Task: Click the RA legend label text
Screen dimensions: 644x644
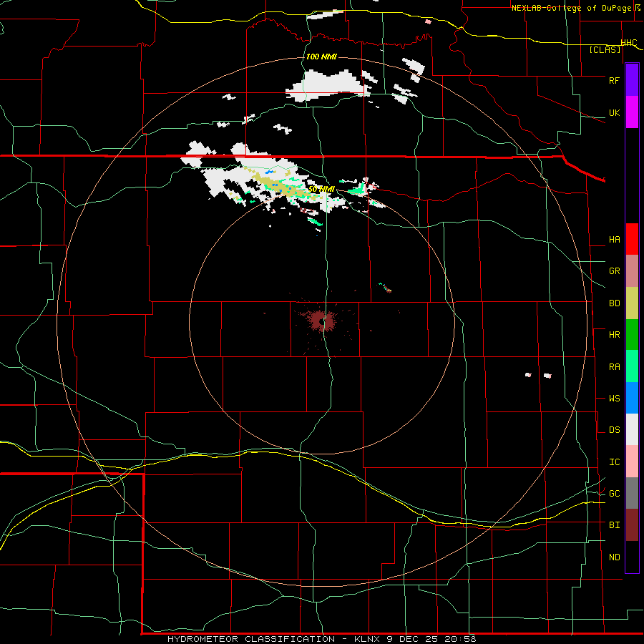Action: (x=614, y=367)
